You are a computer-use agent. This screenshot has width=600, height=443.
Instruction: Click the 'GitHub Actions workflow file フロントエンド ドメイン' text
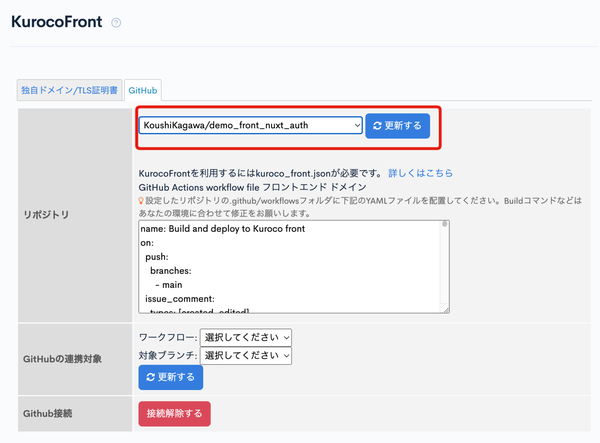point(253,187)
